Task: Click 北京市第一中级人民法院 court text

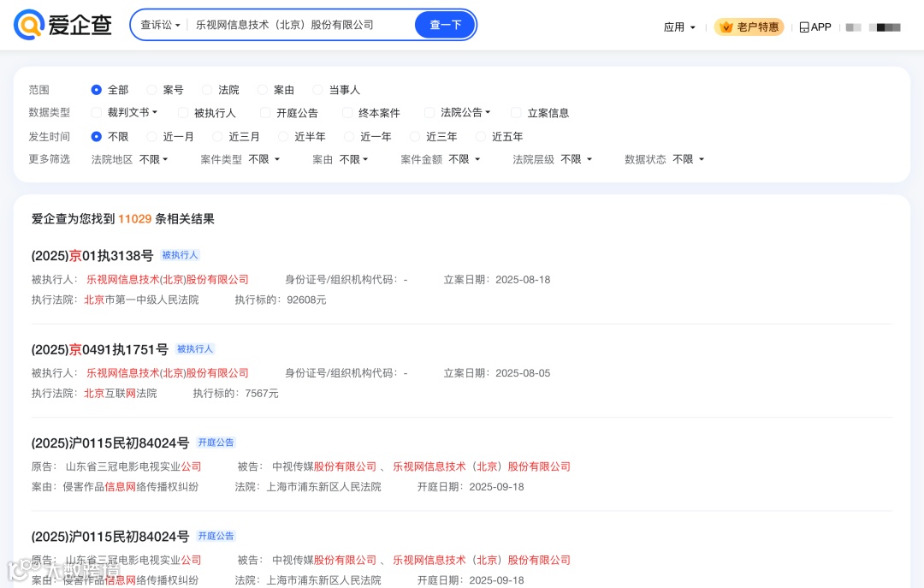Action: click(x=141, y=300)
